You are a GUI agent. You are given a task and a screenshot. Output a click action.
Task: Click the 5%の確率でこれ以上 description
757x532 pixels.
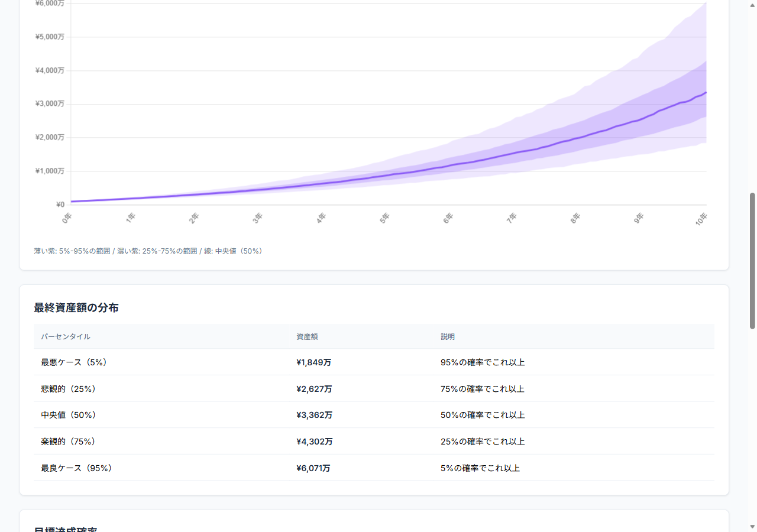[480, 468]
